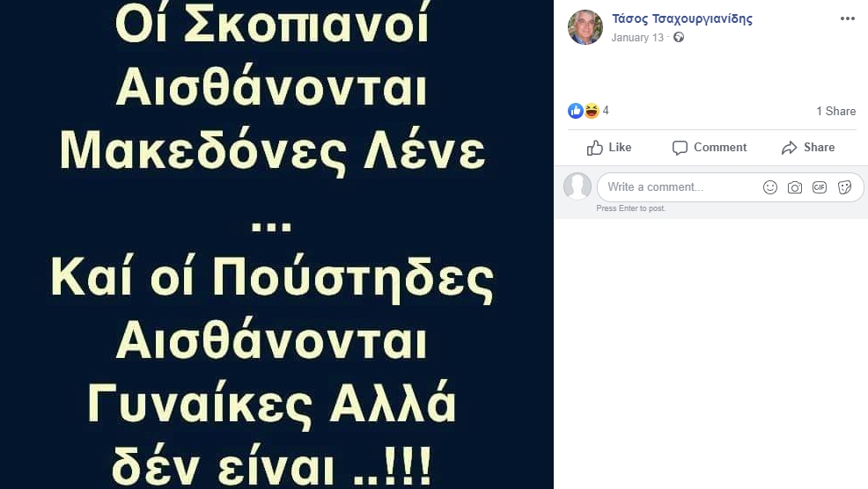This screenshot has height=489, width=868.
Task: Click the Comment text label
Action: [720, 147]
